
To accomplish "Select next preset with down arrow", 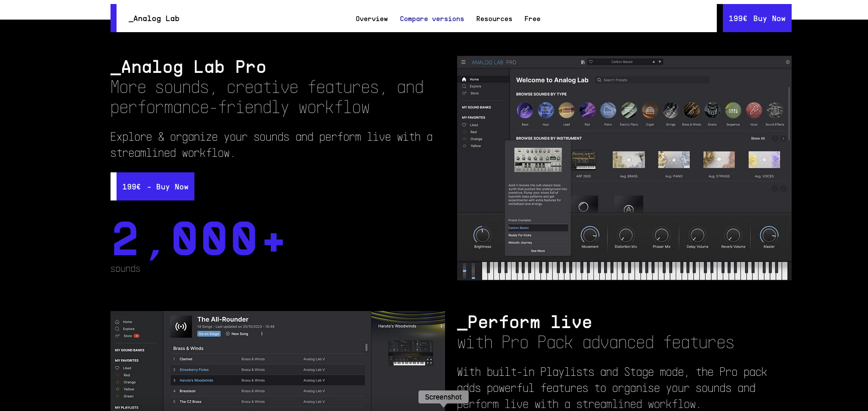I will pyautogui.click(x=660, y=62).
